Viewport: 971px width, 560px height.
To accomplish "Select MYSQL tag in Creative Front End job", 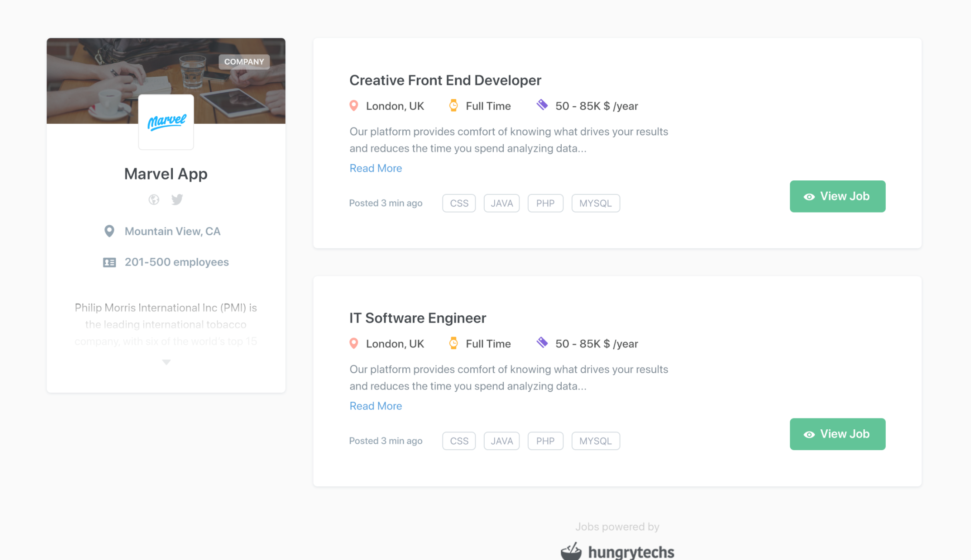I will tap(596, 203).
